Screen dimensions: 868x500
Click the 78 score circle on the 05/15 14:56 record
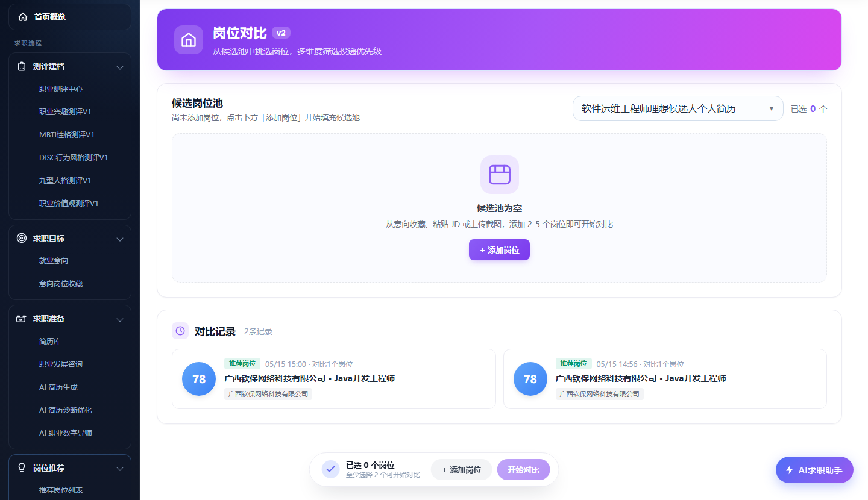point(530,379)
